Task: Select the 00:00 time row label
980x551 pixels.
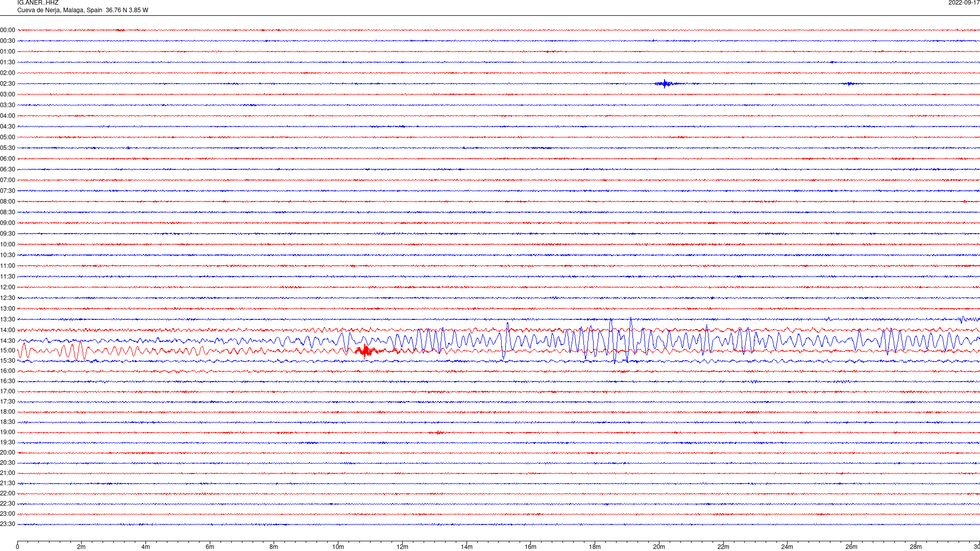Action: [8, 30]
